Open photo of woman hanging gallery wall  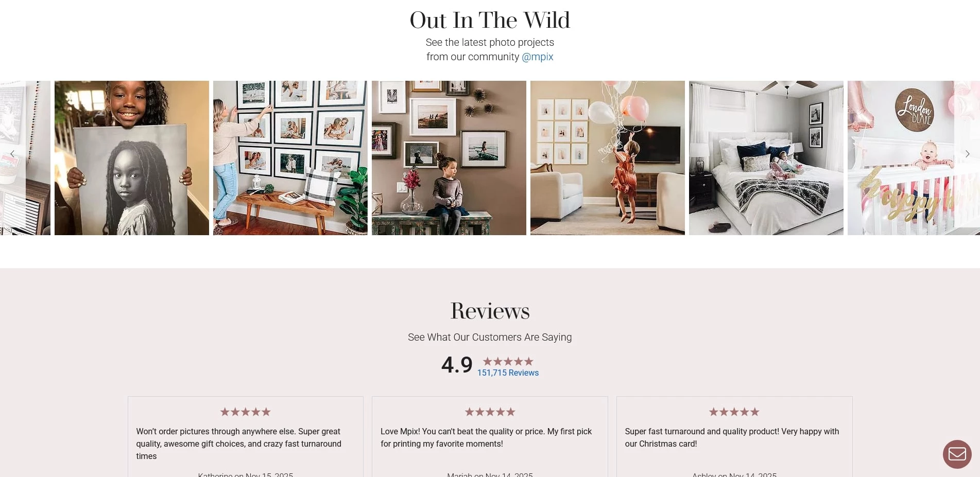[290, 158]
